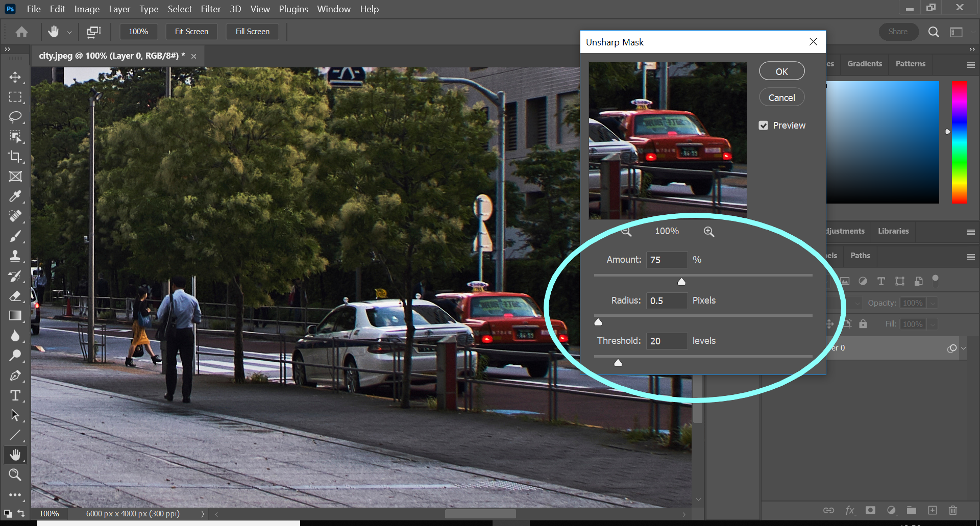Select the Dodge tool
Image resolution: width=980 pixels, height=526 pixels.
[x=15, y=356]
